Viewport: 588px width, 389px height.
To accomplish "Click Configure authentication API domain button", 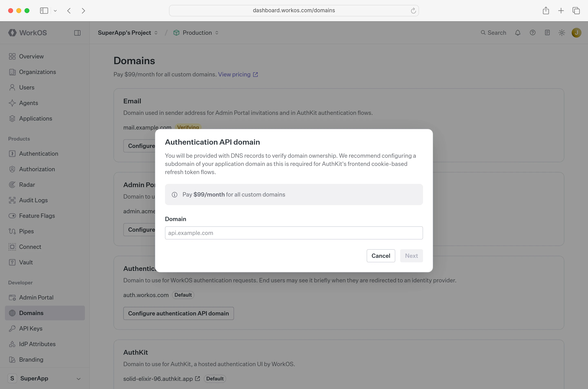I will tap(178, 313).
